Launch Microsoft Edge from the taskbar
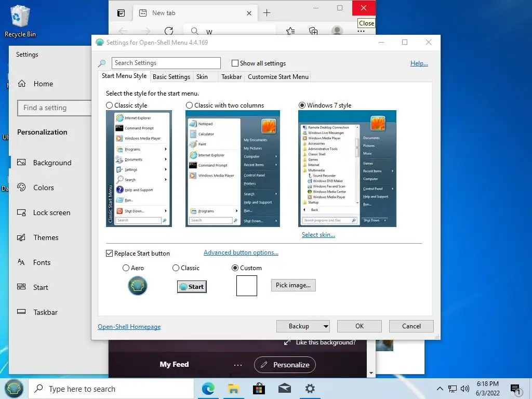The width and height of the screenshot is (532, 399). (208, 389)
